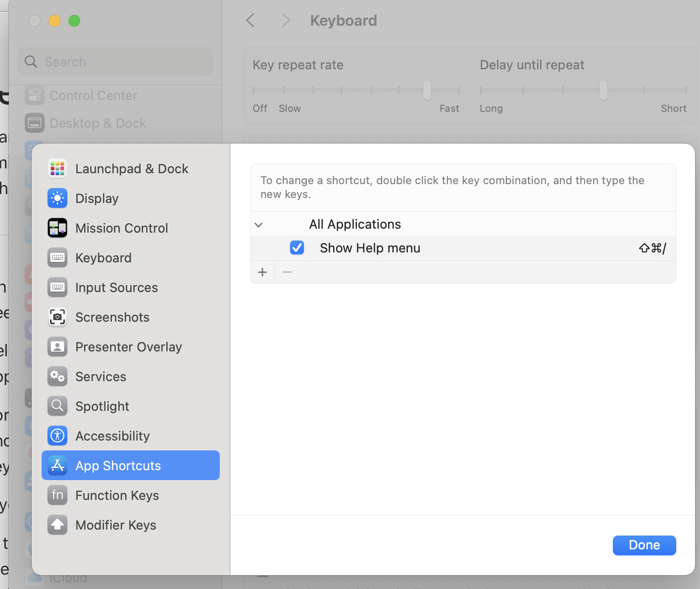
Task: Click the Function Keys fn icon
Action: tap(57, 495)
